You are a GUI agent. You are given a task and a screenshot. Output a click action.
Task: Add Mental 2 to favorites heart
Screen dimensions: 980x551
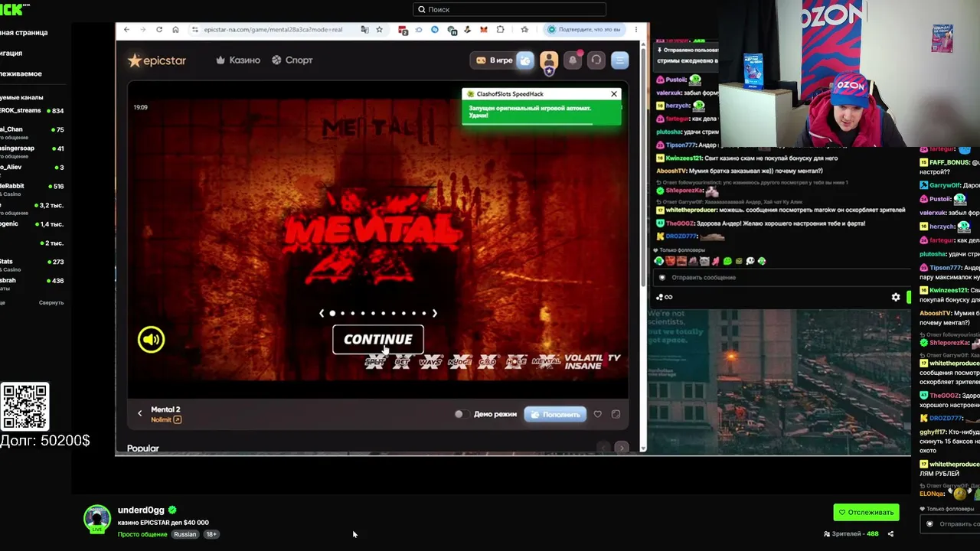[598, 414]
